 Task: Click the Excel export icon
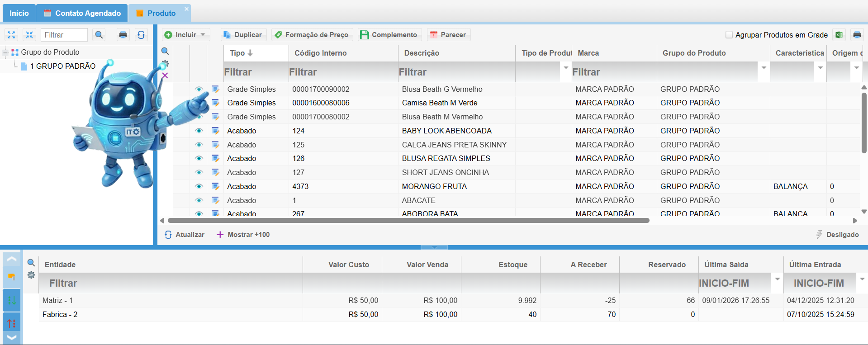[839, 35]
